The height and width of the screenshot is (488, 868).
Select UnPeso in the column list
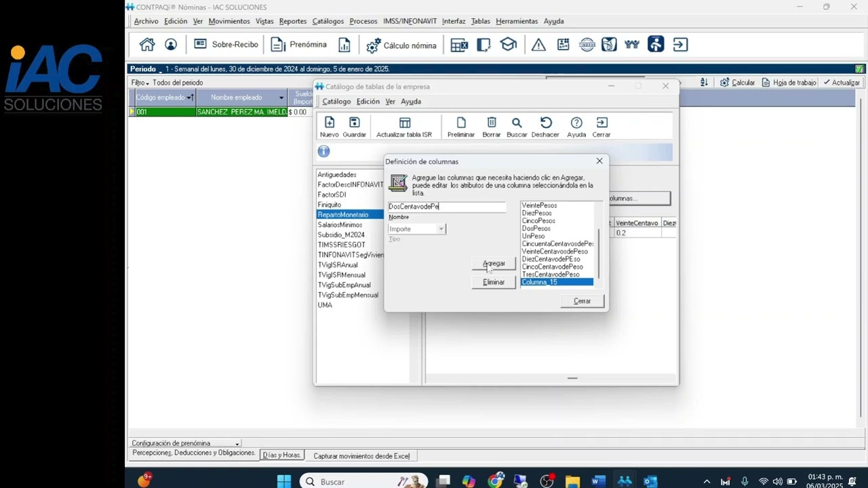click(x=533, y=237)
